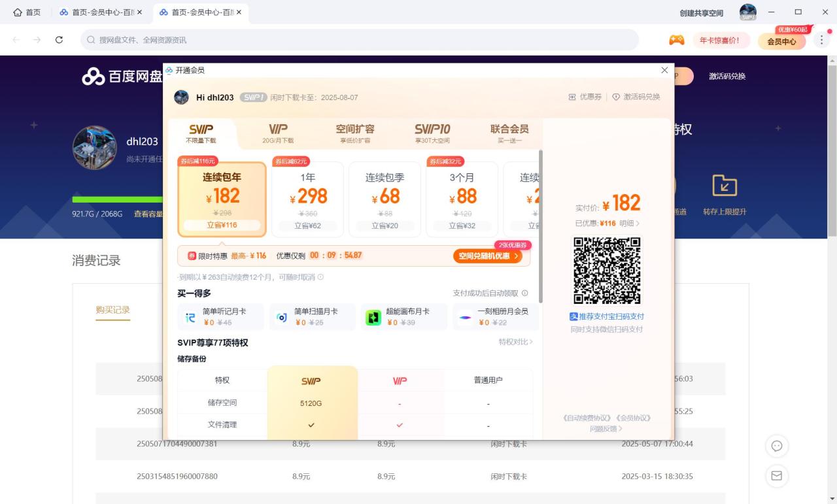Viewport: 837px width, 504px height.
Task: Switch to the SVIP10 tab
Action: (432, 133)
